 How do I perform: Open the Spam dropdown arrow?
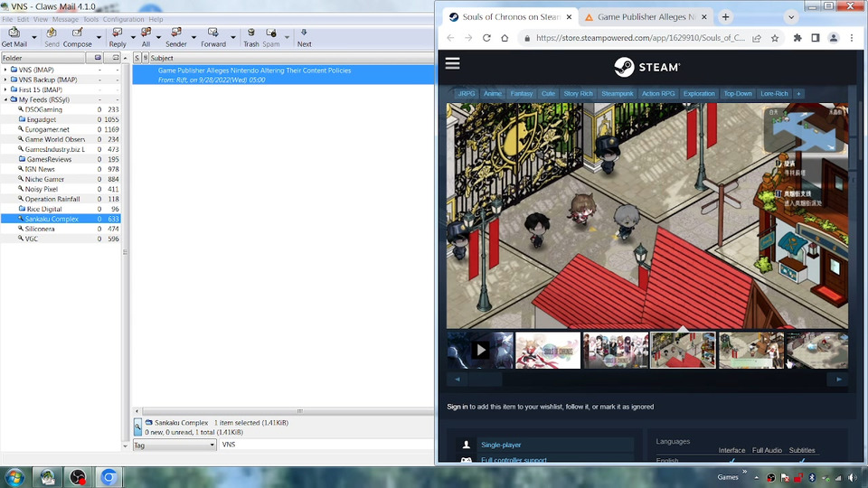[x=287, y=38]
